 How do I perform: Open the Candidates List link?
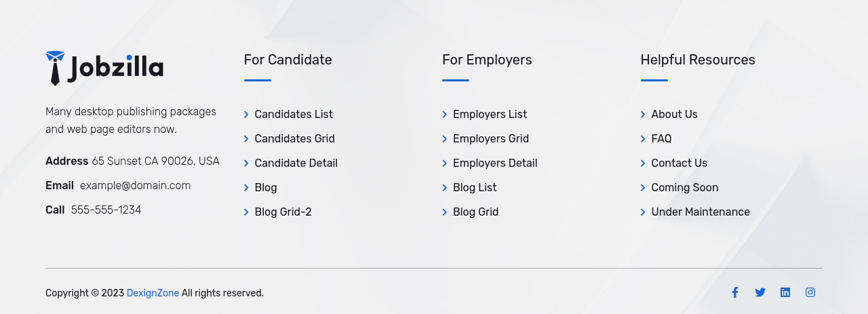(x=294, y=115)
